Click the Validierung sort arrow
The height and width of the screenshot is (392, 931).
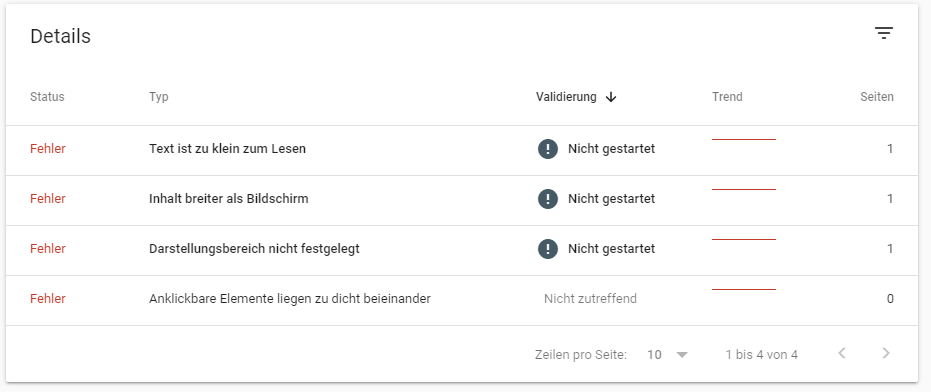611,97
